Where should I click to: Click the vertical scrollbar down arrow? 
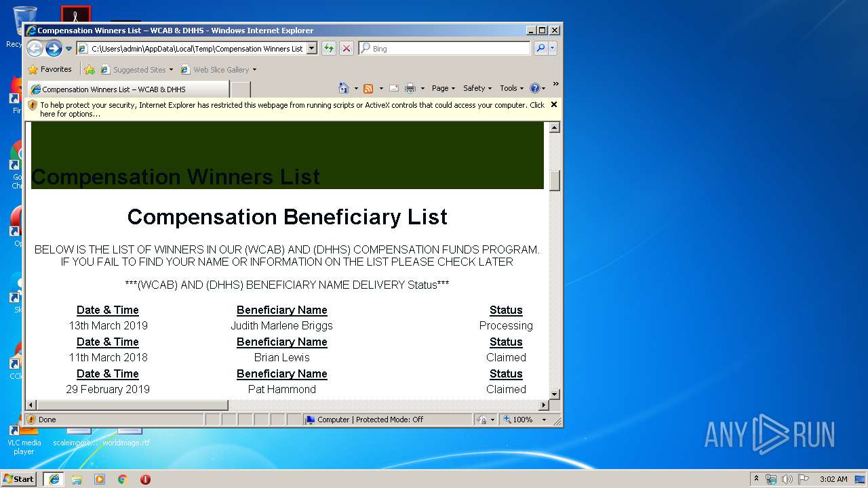tap(555, 394)
